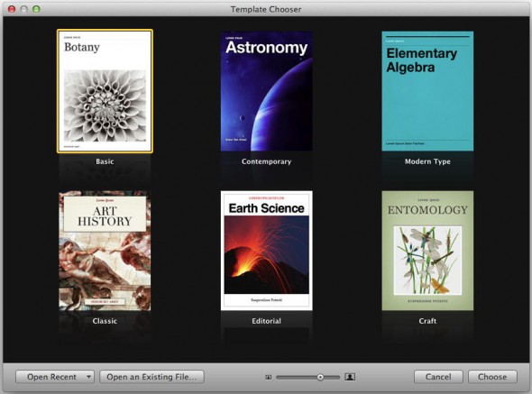532x394 pixels.
Task: Select the Botany Basic template thumbnail
Action: tap(105, 91)
